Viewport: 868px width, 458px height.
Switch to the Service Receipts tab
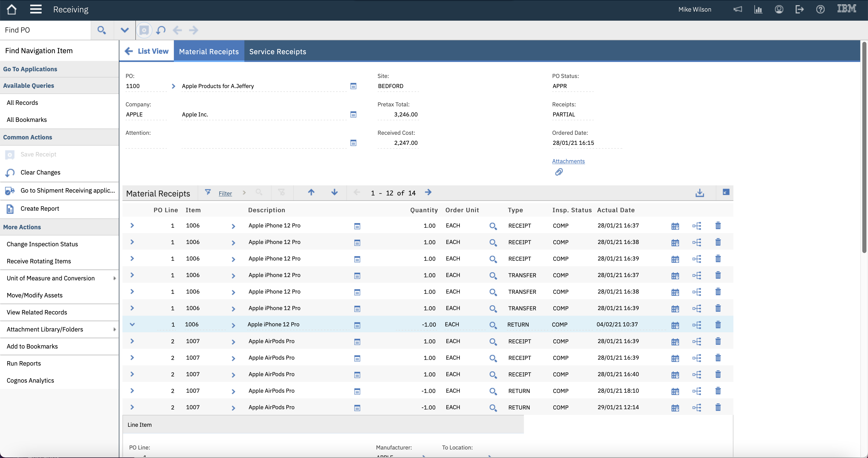[x=277, y=52]
